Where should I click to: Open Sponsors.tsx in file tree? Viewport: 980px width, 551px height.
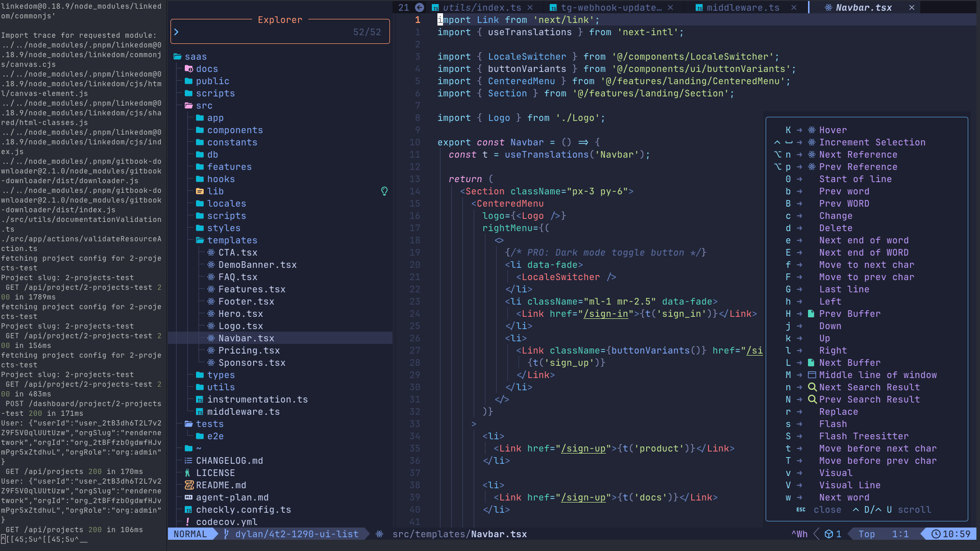tap(252, 363)
